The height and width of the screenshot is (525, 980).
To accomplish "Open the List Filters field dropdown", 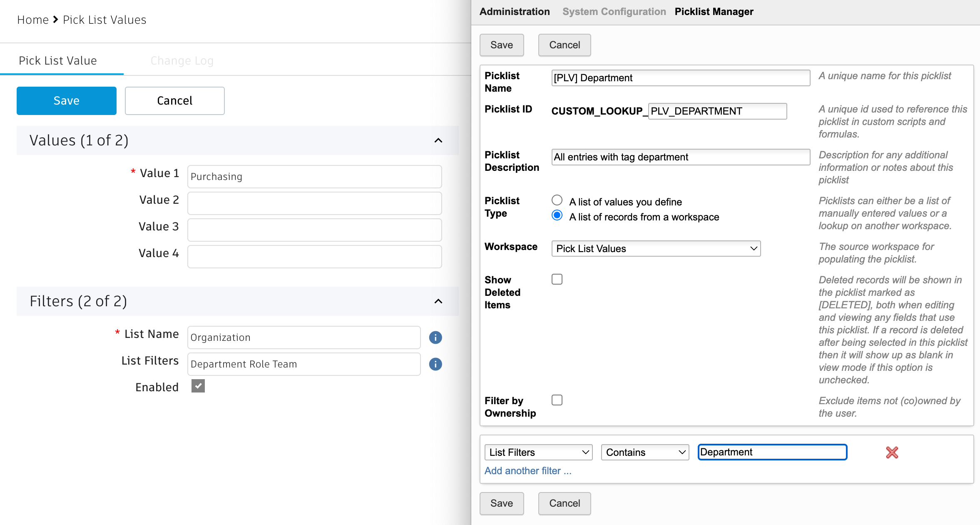I will click(538, 452).
